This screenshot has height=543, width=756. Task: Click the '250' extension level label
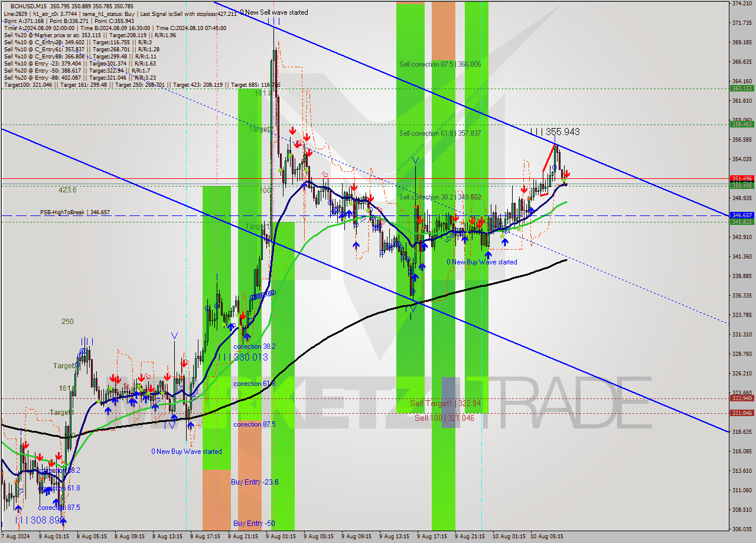coord(67,322)
